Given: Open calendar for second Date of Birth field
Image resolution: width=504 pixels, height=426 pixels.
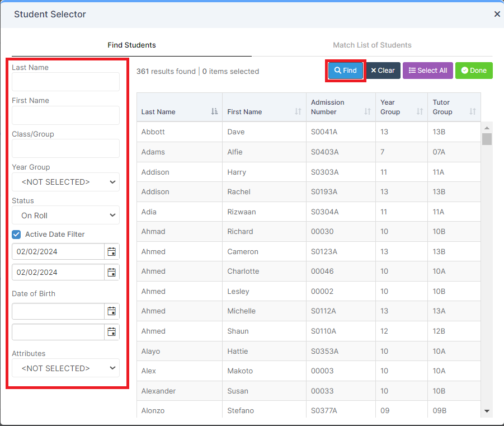Looking at the screenshot, I should pos(111,332).
